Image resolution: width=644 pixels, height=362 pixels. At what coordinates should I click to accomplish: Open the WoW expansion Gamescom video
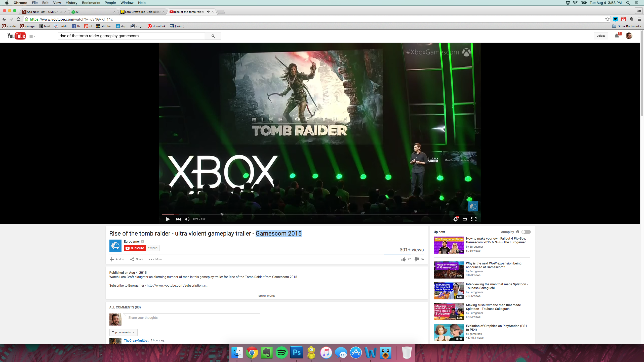[x=494, y=265]
